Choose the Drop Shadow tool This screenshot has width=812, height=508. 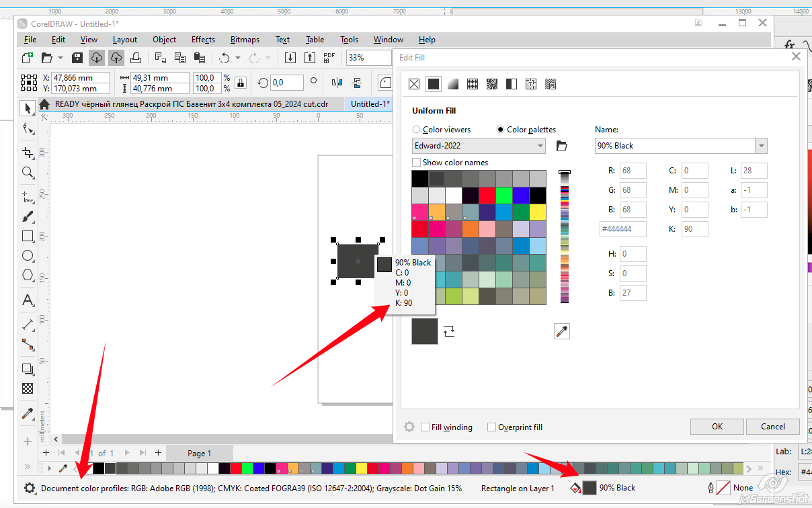click(x=28, y=368)
